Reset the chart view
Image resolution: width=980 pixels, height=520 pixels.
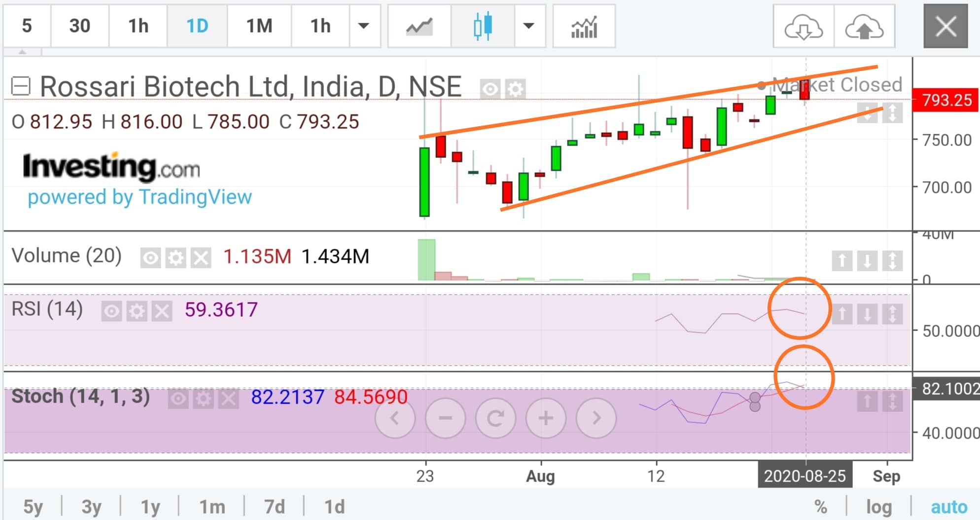[495, 418]
